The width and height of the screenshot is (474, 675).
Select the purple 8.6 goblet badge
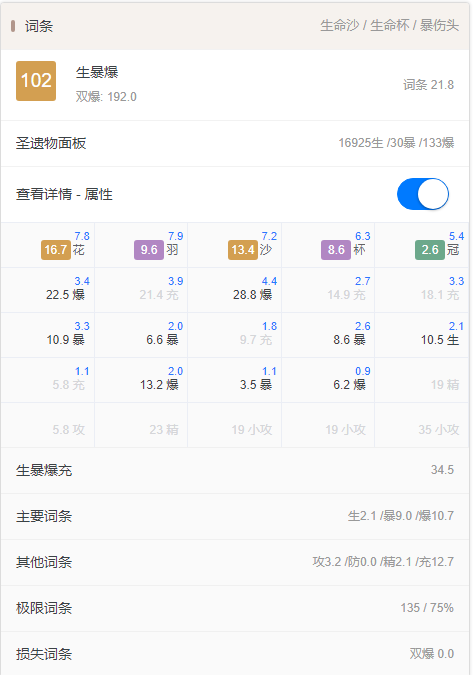pos(336,250)
